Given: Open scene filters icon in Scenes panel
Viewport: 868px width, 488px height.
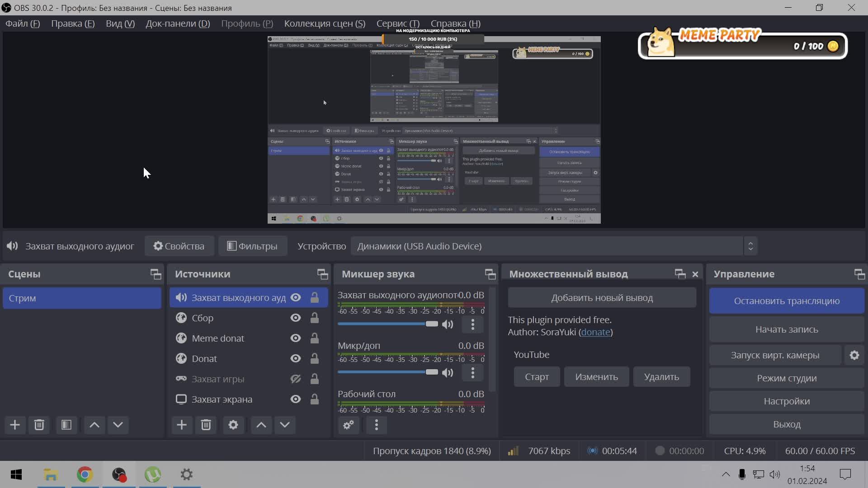Looking at the screenshot, I should tap(66, 425).
